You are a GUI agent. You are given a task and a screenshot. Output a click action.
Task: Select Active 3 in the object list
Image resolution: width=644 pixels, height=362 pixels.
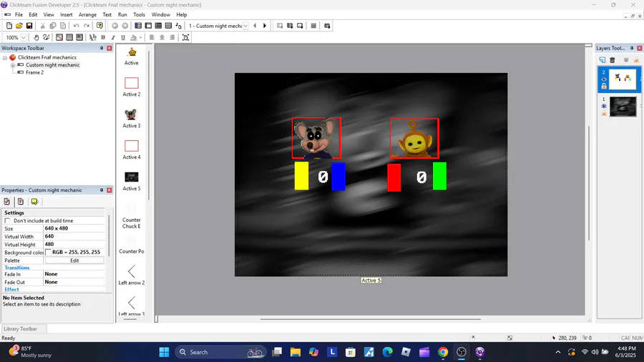pyautogui.click(x=132, y=119)
